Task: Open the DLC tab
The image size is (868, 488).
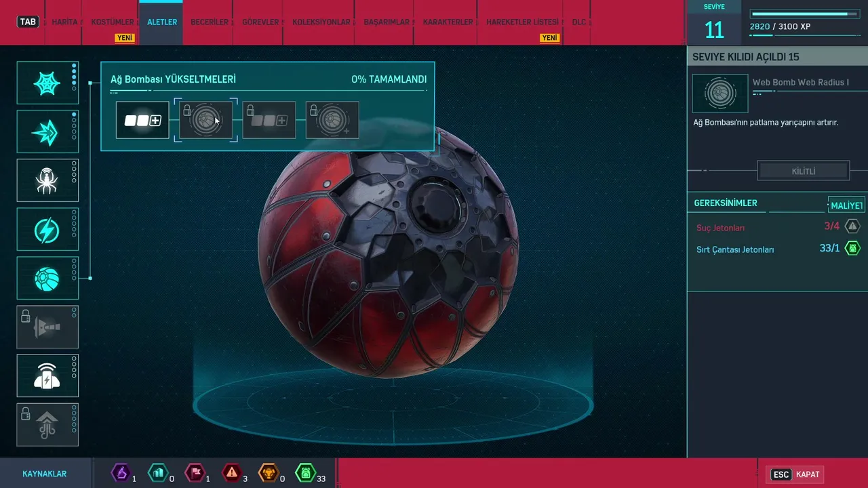Action: point(578,22)
